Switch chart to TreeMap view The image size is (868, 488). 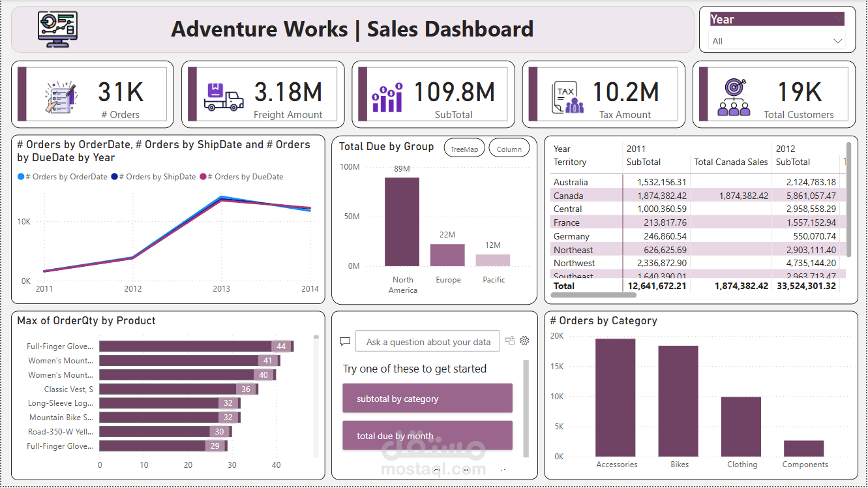pyautogui.click(x=464, y=149)
